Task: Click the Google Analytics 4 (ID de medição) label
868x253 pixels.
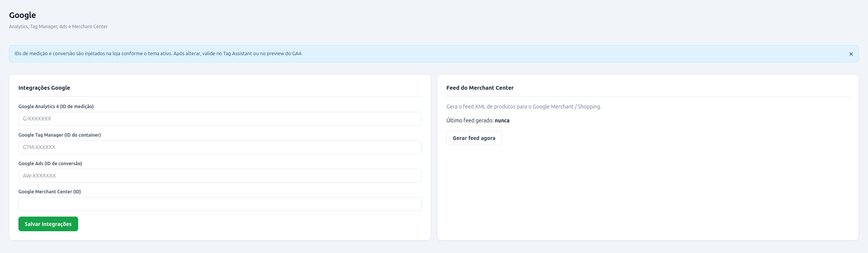Action: [x=56, y=107]
